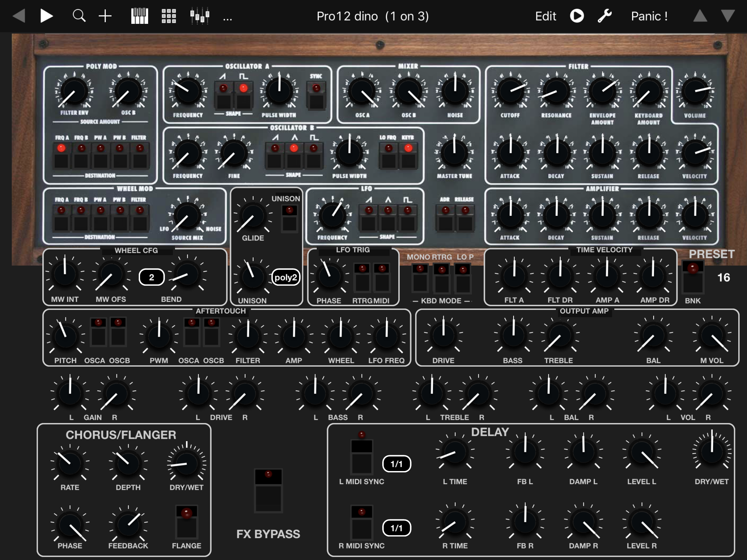Viewport: 747px width, 560px height.
Task: Toggle the FX BYPASS switch
Action: coord(268,490)
